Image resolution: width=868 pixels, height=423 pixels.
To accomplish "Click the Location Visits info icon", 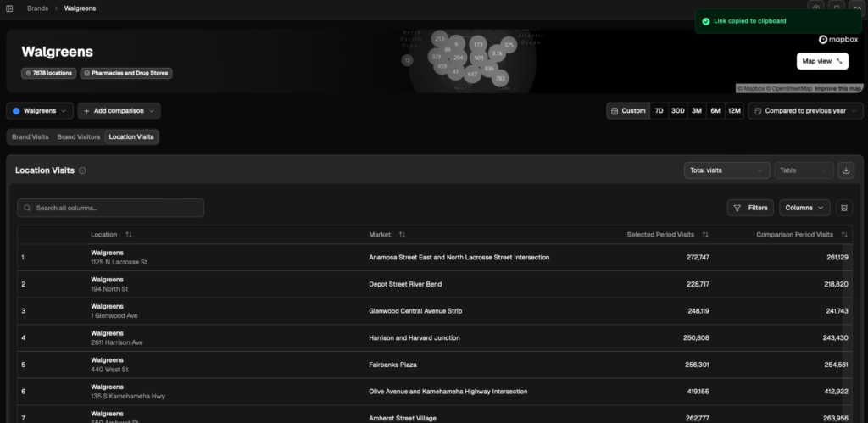I will [82, 170].
